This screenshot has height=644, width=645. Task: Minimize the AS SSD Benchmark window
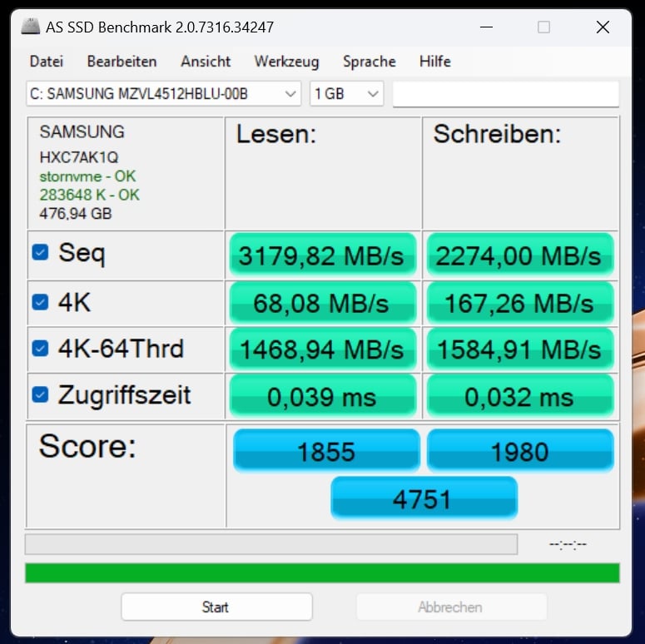pyautogui.click(x=486, y=27)
